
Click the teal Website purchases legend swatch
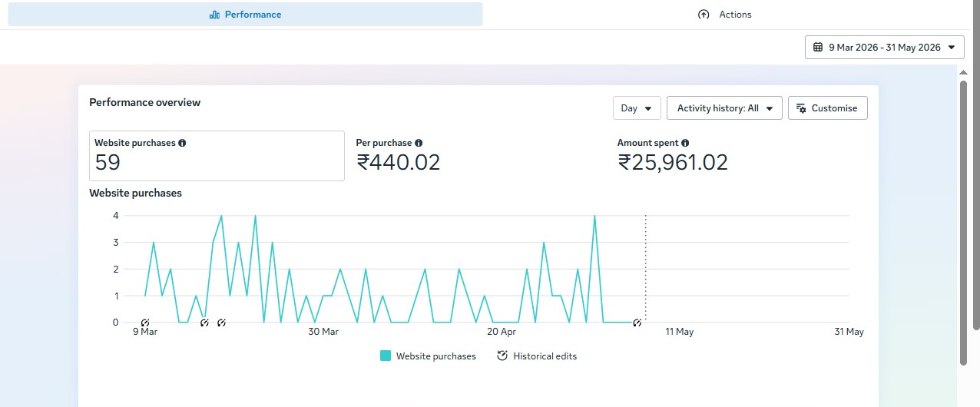(386, 356)
